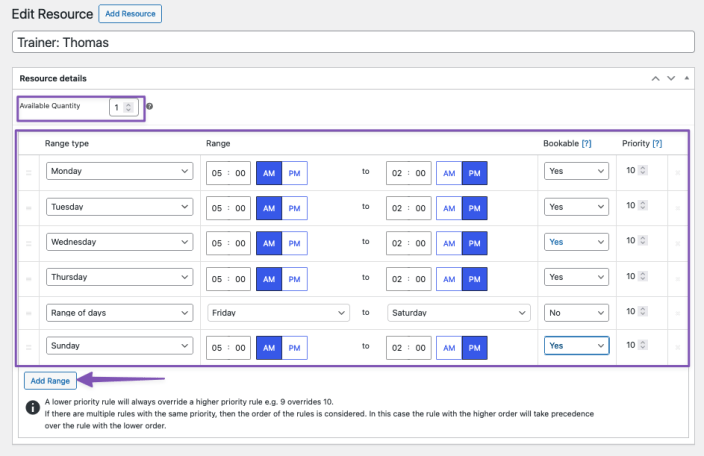Change Bookable 'No' dropdown value
The height and width of the screenshot is (456, 704).
coord(576,313)
